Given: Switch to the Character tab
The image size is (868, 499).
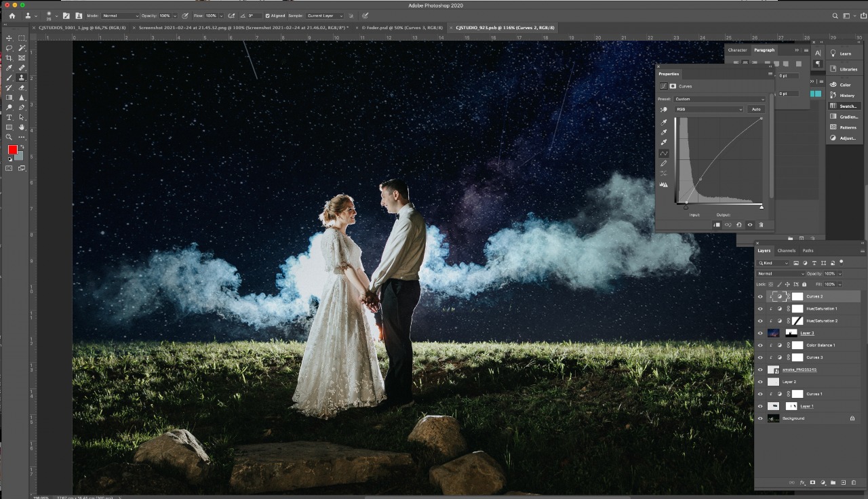Looking at the screenshot, I should point(737,50).
